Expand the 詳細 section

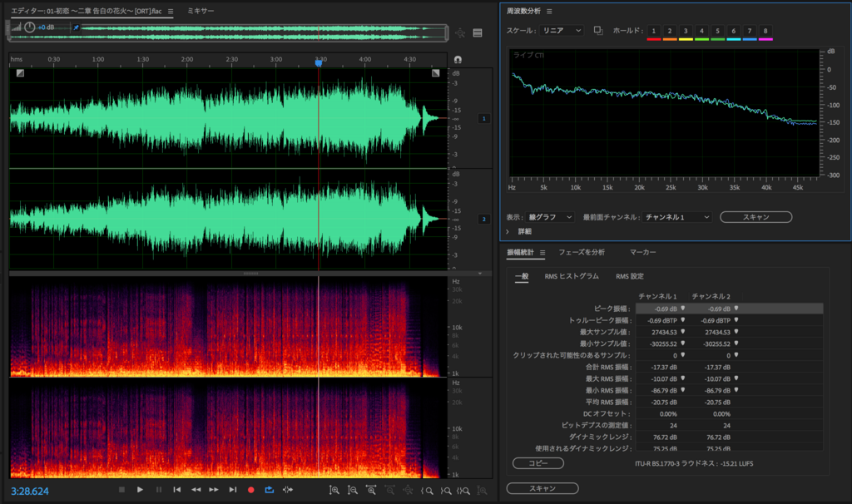(x=508, y=232)
